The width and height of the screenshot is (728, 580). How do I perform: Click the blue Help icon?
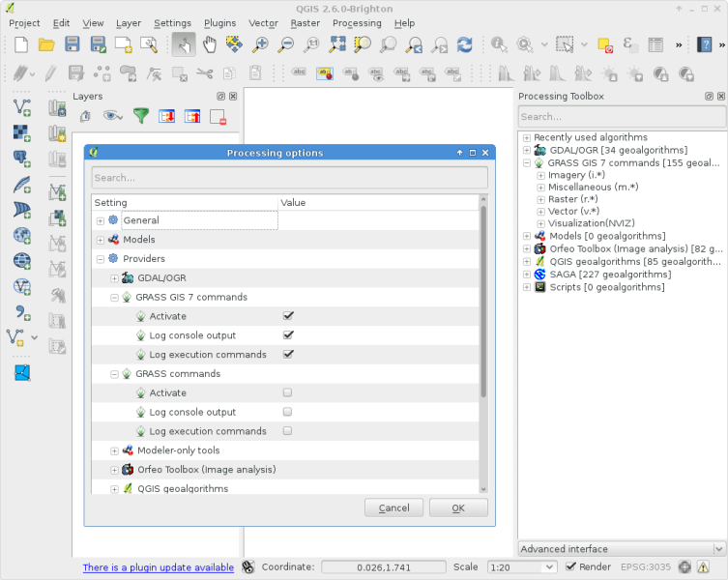(705, 44)
